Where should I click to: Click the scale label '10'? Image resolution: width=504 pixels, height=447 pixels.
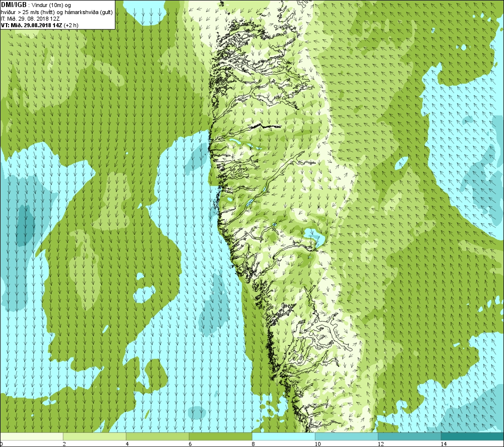click(318, 444)
